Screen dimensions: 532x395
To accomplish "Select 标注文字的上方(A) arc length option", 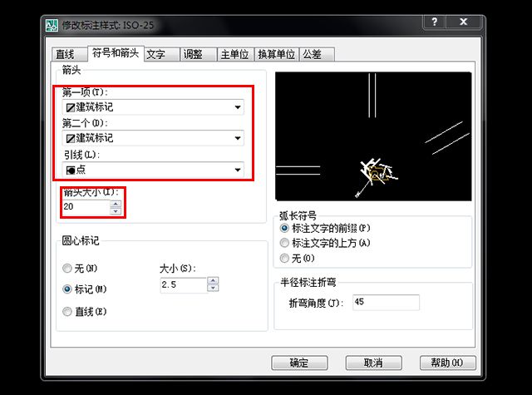I will coord(284,243).
